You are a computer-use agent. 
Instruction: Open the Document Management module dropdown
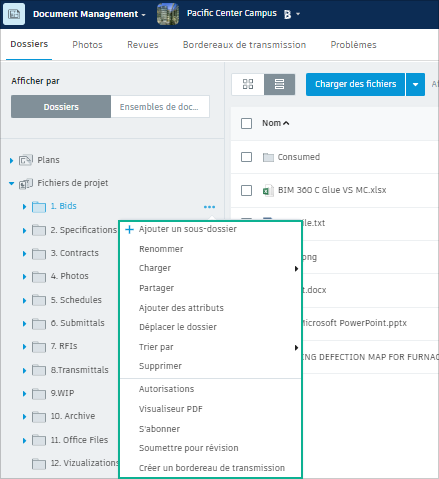(143, 15)
